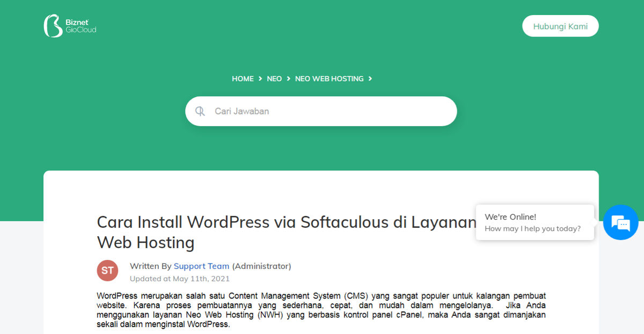644x334 pixels.
Task: Click the 'Written By' label text
Action: (150, 266)
